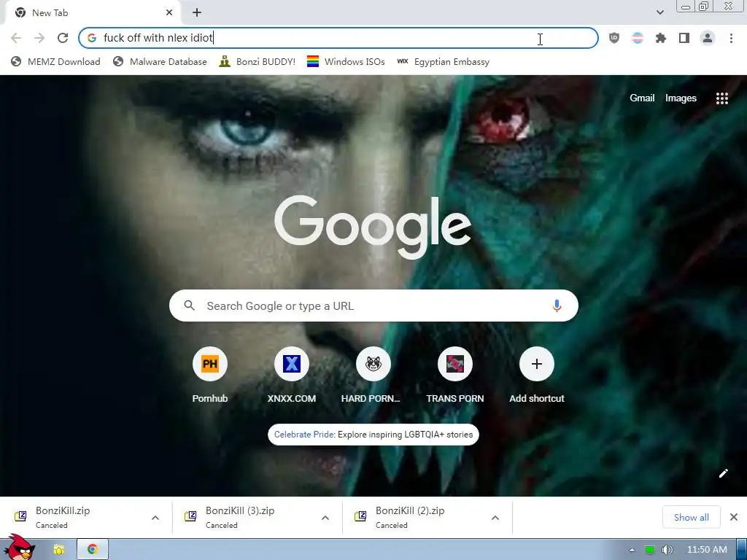Image resolution: width=747 pixels, height=560 pixels.
Task: Show hidden tray icons arrow
Action: point(632,550)
